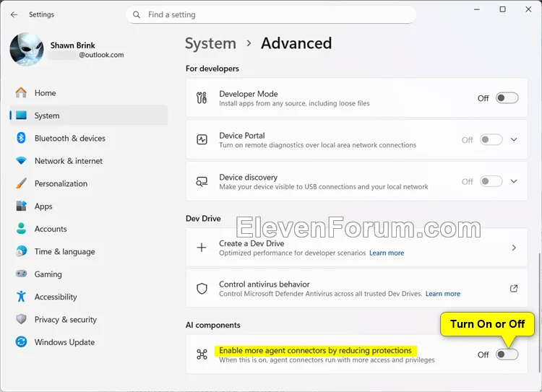This screenshot has width=542, height=392.
Task: Toggle Device Portal switch
Action: coord(491,139)
